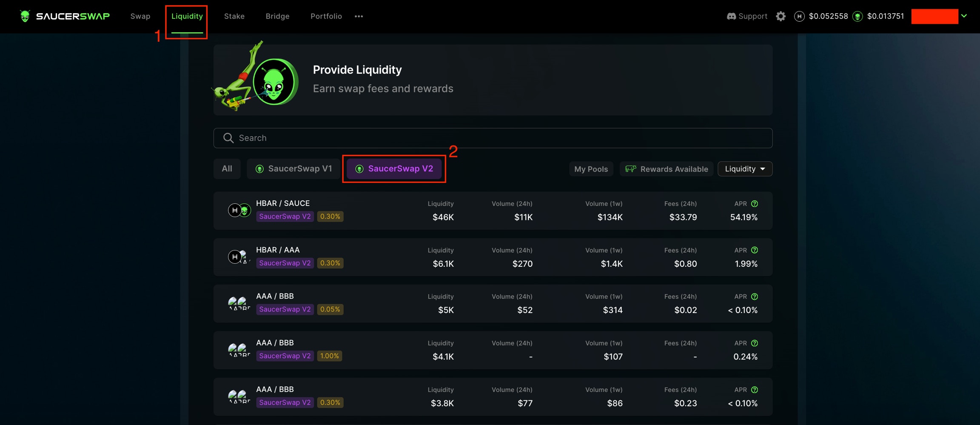Click APR help icon on $3.8K AAA / BBB pool
Screen dimensions: 980x425
[754, 390]
